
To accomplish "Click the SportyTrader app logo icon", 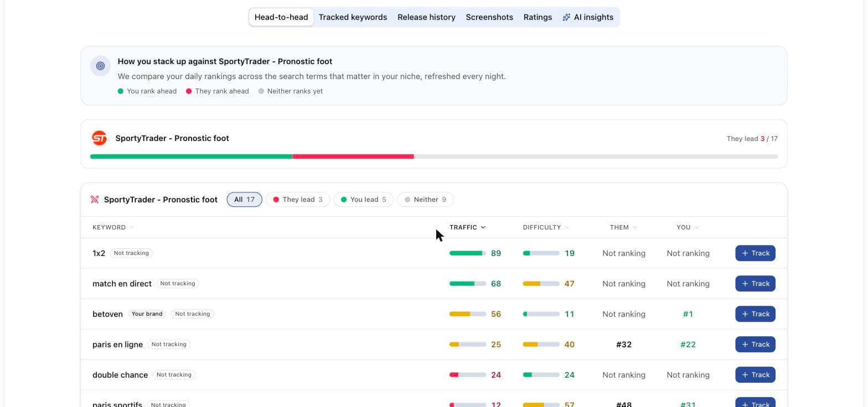I will 99,138.
